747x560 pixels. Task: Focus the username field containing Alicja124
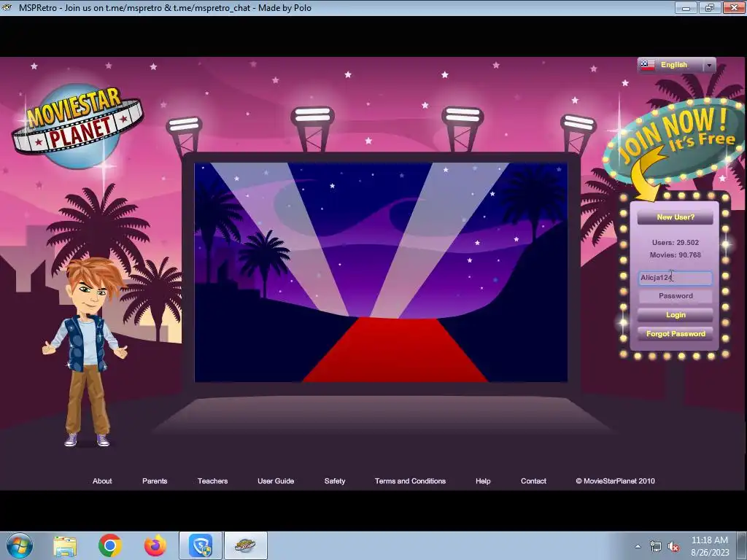[x=675, y=278]
